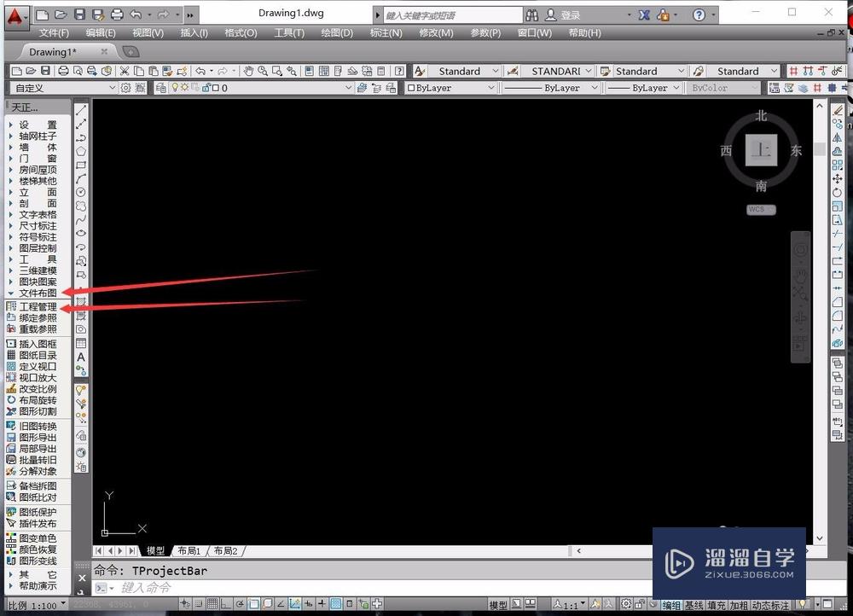The image size is (853, 616).
Task: Toggle 模型 space button in the status bar
Action: point(498,605)
